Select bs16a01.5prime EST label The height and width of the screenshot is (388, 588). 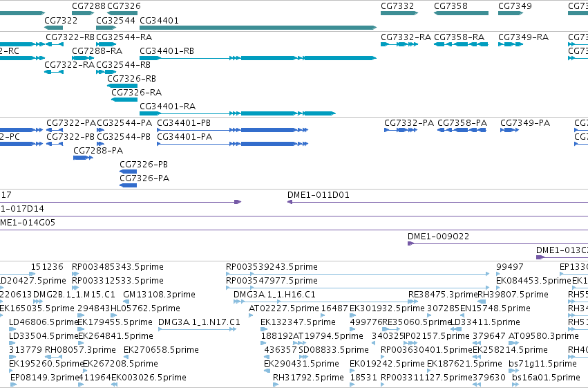pyautogui.click(x=546, y=378)
